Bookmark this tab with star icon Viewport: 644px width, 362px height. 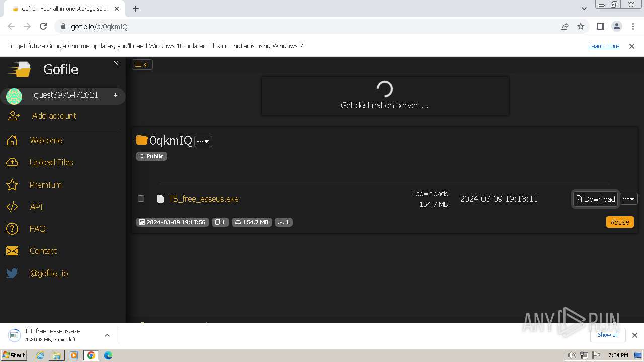581,26
